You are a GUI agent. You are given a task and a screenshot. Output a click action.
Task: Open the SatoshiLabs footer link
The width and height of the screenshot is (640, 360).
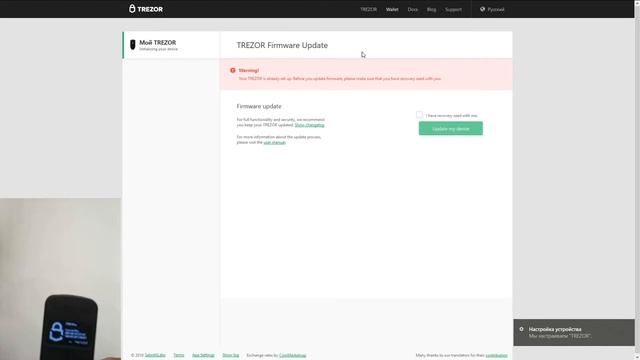[x=155, y=355]
